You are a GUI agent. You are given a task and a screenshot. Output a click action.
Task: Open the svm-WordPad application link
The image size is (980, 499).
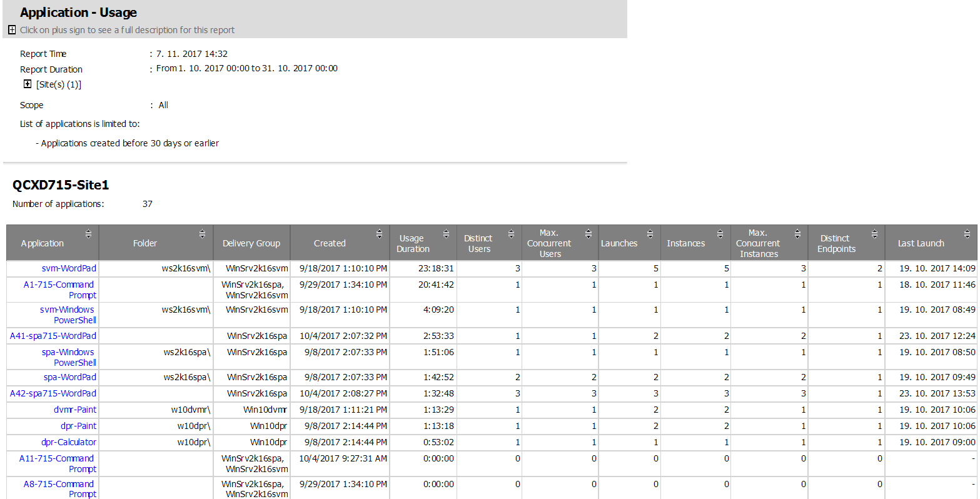pos(69,268)
